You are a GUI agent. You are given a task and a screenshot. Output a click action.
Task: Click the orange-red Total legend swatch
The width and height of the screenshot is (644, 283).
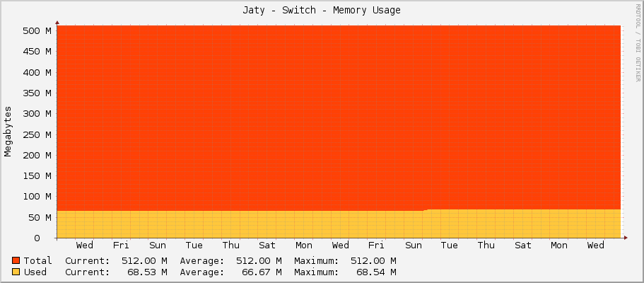pyautogui.click(x=16, y=260)
